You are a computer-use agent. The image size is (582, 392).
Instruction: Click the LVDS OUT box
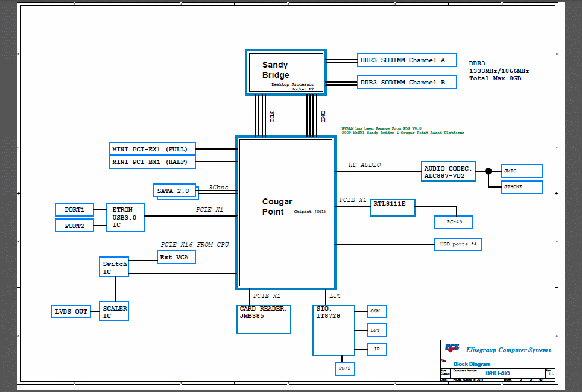71,312
